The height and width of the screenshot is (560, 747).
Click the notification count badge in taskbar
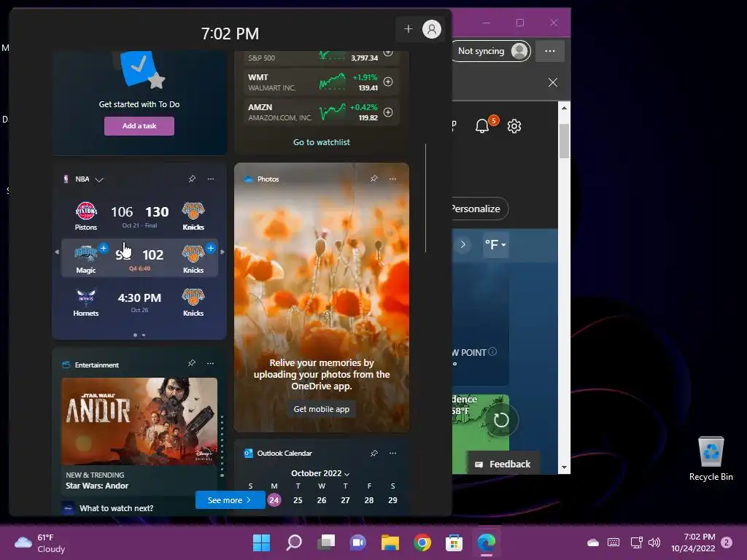tap(727, 542)
